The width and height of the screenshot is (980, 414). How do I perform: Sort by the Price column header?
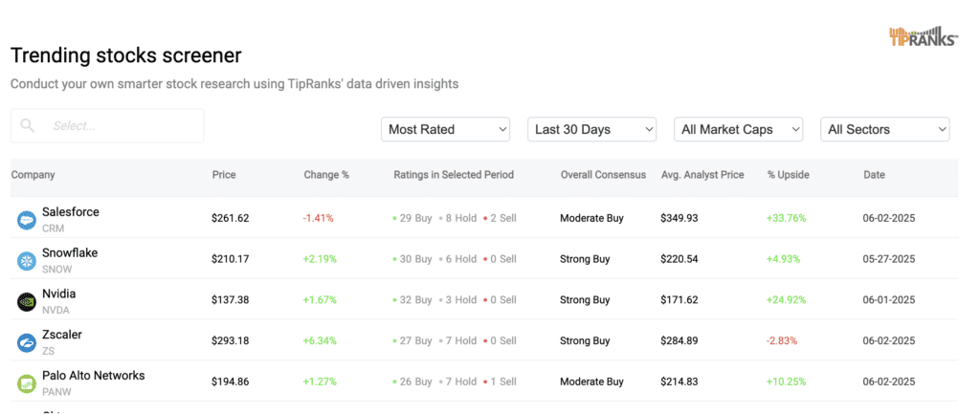point(224,175)
